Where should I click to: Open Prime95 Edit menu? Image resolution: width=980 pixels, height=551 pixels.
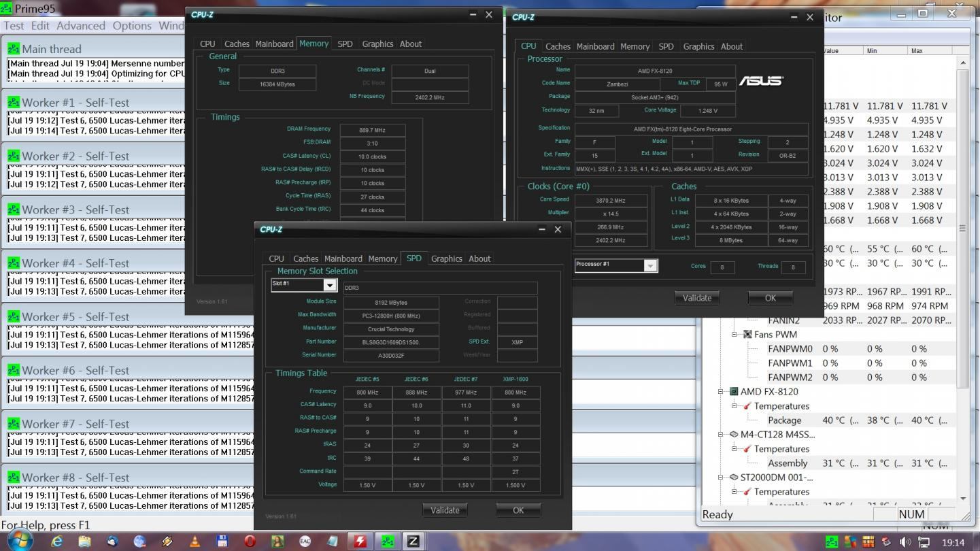pyautogui.click(x=40, y=26)
